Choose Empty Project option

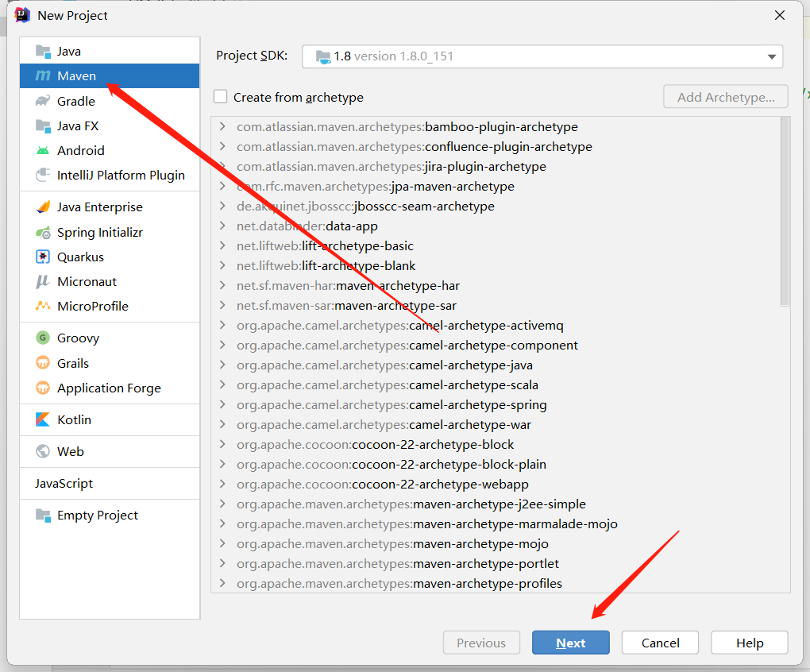[x=110, y=516]
